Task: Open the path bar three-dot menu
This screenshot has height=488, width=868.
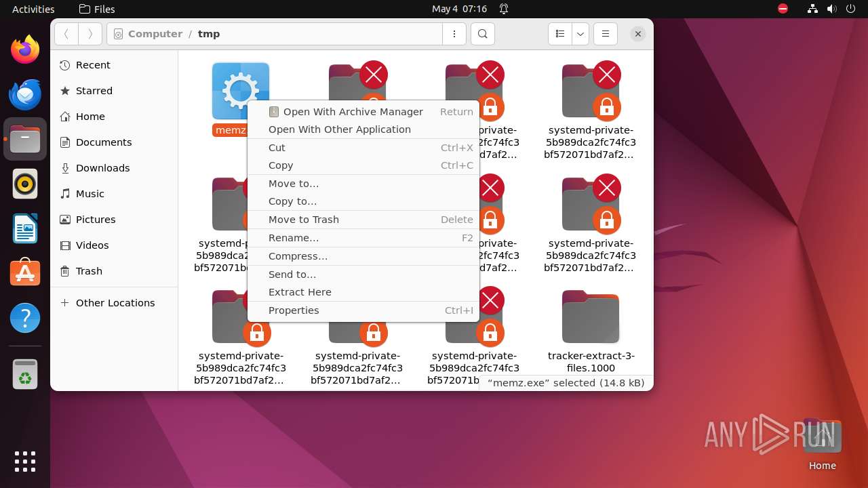Action: [454, 34]
